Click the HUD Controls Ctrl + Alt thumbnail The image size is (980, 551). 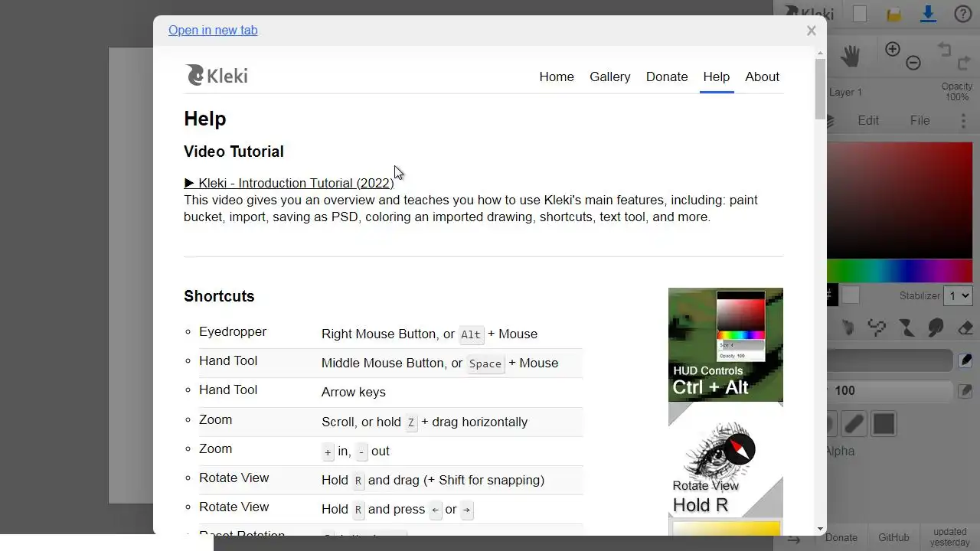pos(726,344)
